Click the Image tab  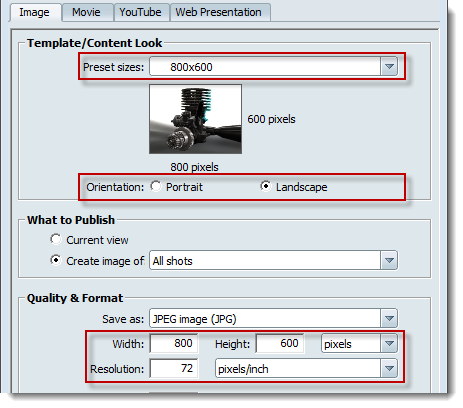[35, 12]
